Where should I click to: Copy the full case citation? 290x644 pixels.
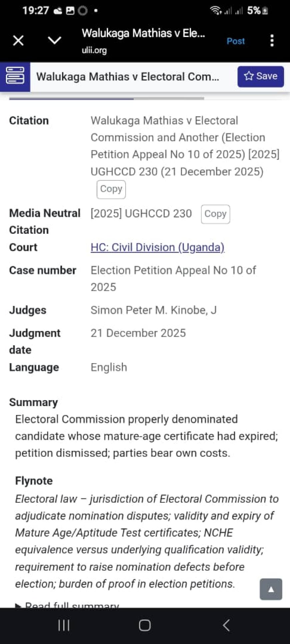coord(111,189)
